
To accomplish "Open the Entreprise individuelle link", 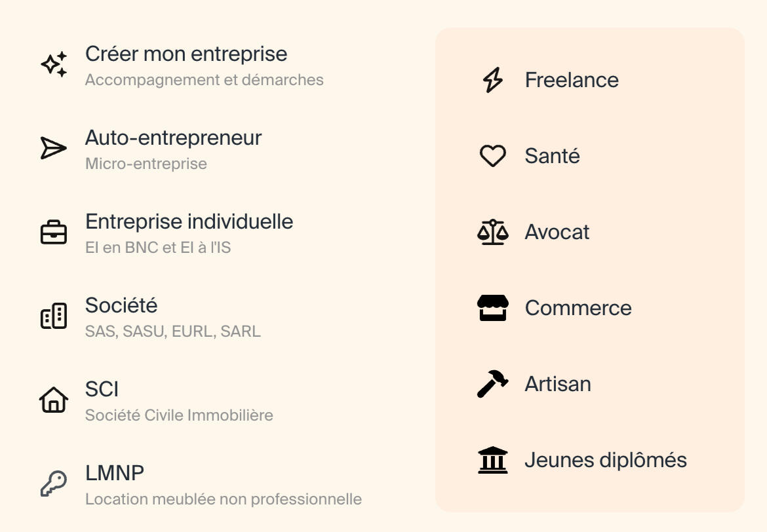I will coord(189,222).
